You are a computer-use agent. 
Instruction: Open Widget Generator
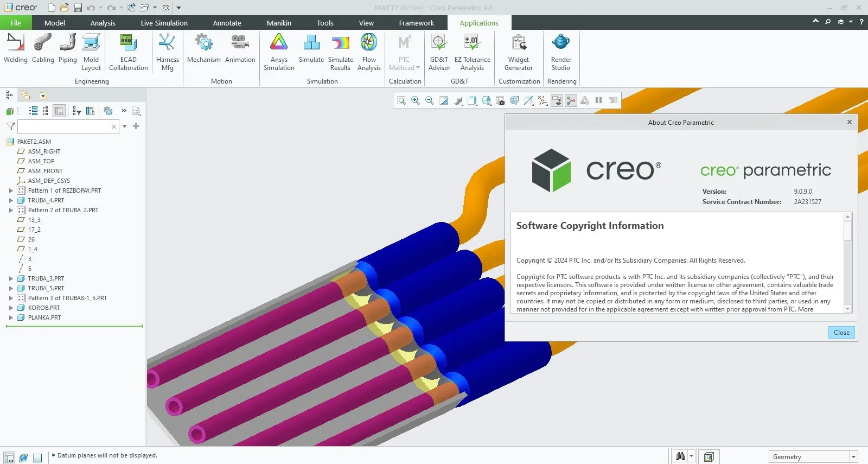click(x=519, y=52)
